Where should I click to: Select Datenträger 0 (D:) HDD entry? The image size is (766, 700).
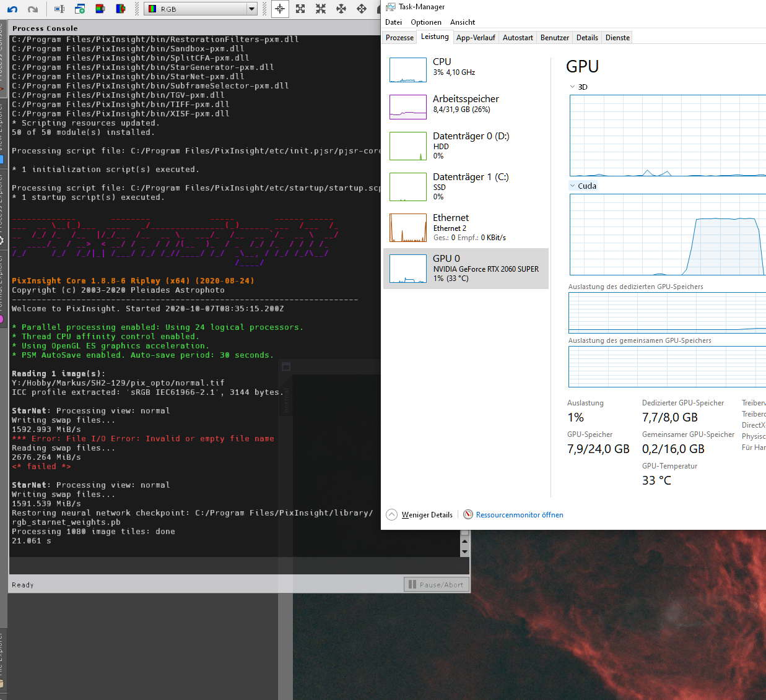click(466, 145)
